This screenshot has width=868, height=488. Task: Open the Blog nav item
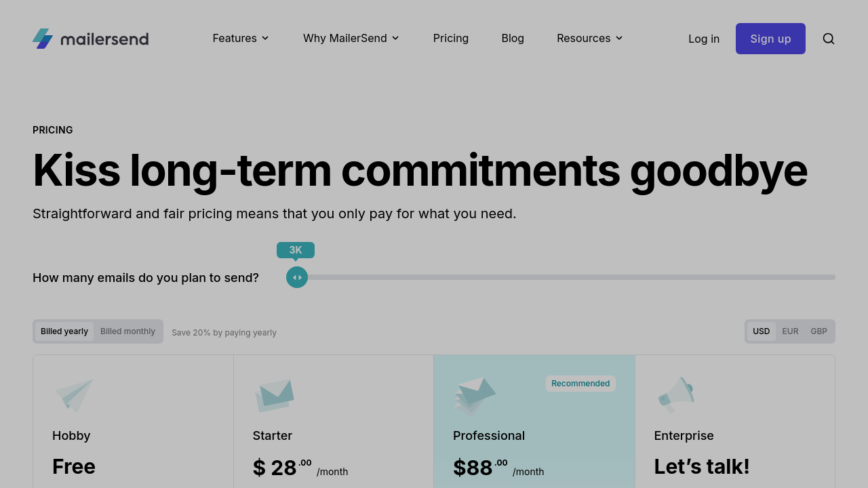point(513,38)
